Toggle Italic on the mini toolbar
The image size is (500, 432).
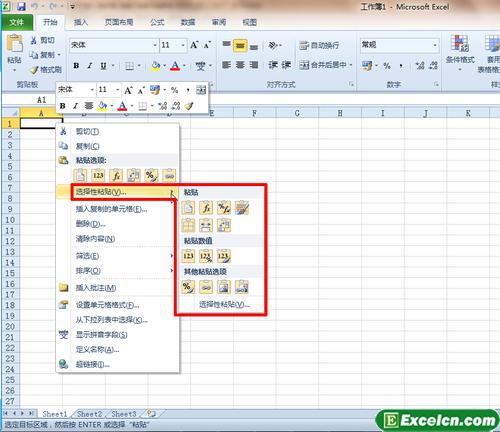point(75,106)
